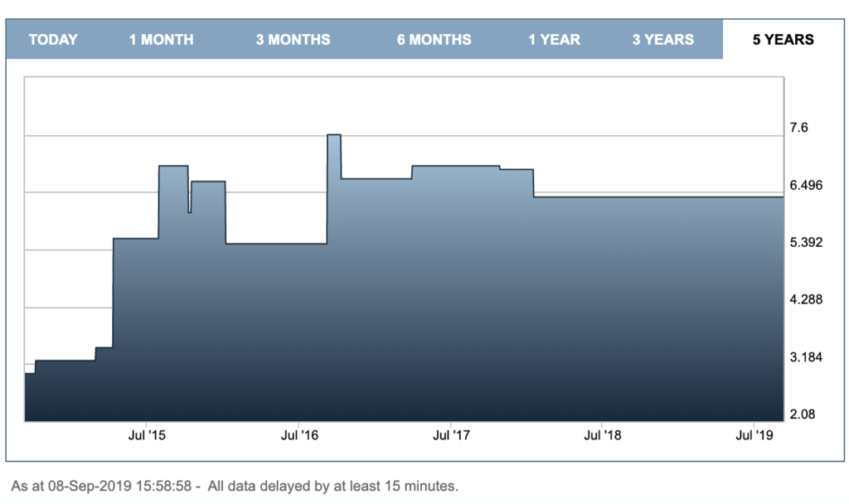Click the 2.08 y-axis value
849x504 pixels.
803,414
